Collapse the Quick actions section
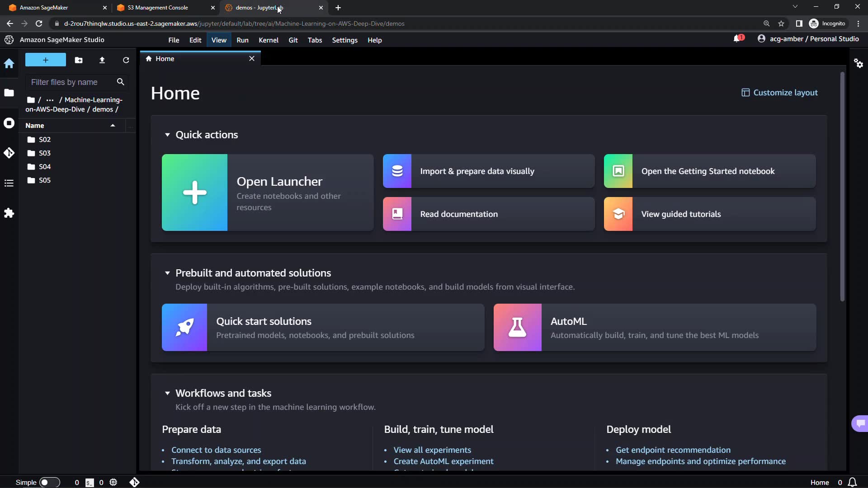 tap(167, 135)
